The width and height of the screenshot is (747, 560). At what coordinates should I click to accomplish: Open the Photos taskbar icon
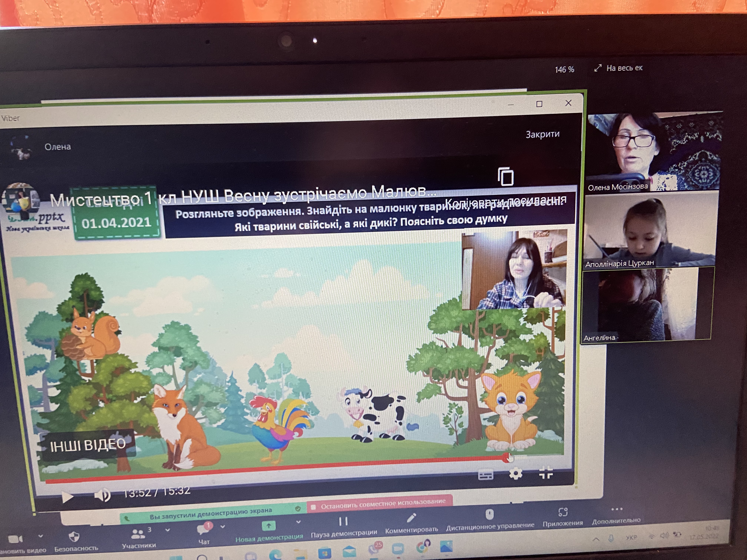(x=446, y=546)
